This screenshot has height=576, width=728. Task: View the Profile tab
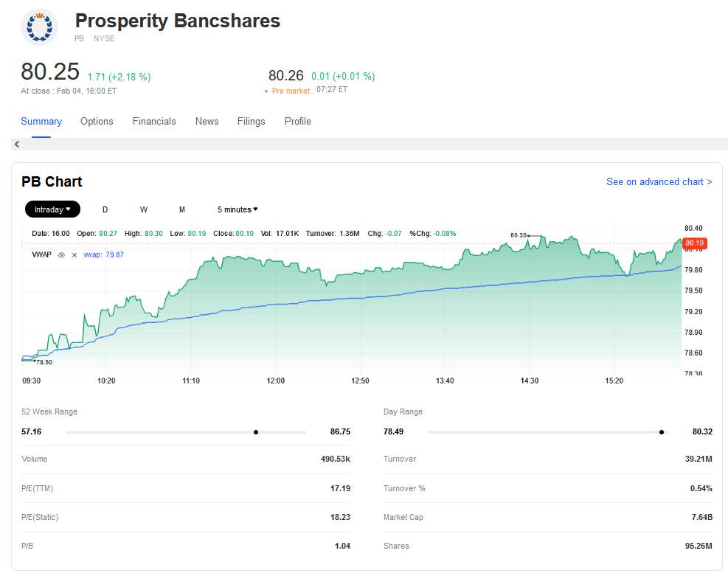click(297, 121)
